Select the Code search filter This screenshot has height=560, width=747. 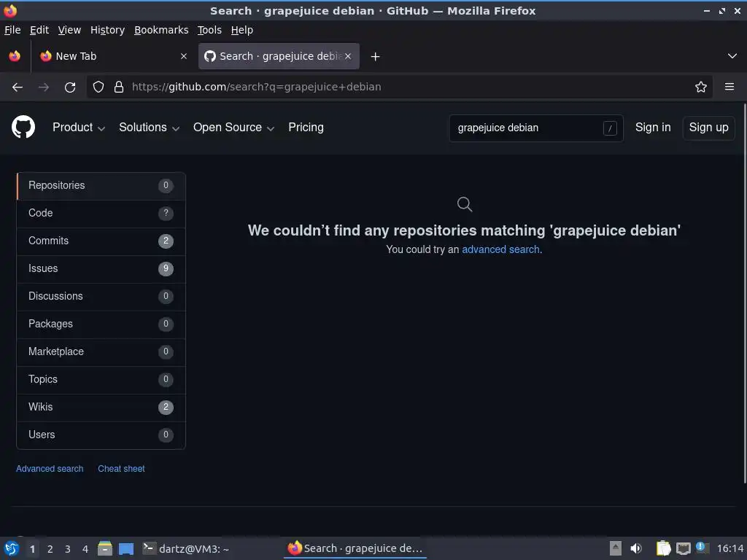pos(101,214)
